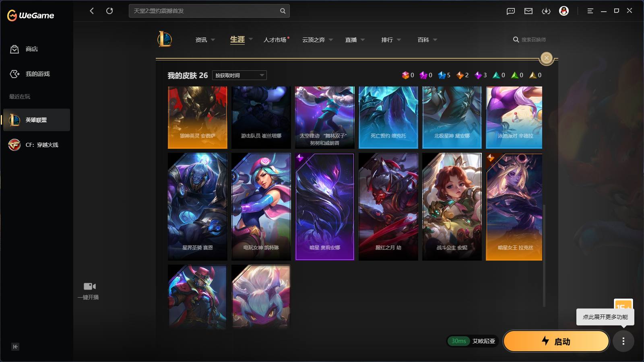Open the 游击队员 崔丝塔娜 skin card

click(x=261, y=117)
